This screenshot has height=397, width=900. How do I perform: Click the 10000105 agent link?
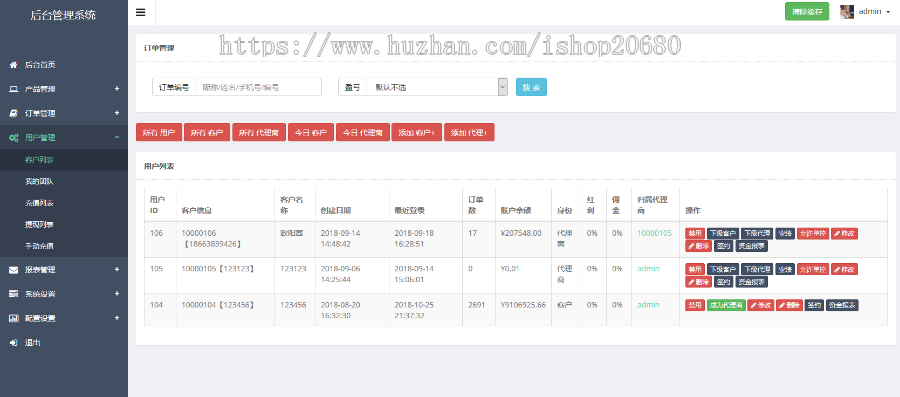click(x=654, y=233)
